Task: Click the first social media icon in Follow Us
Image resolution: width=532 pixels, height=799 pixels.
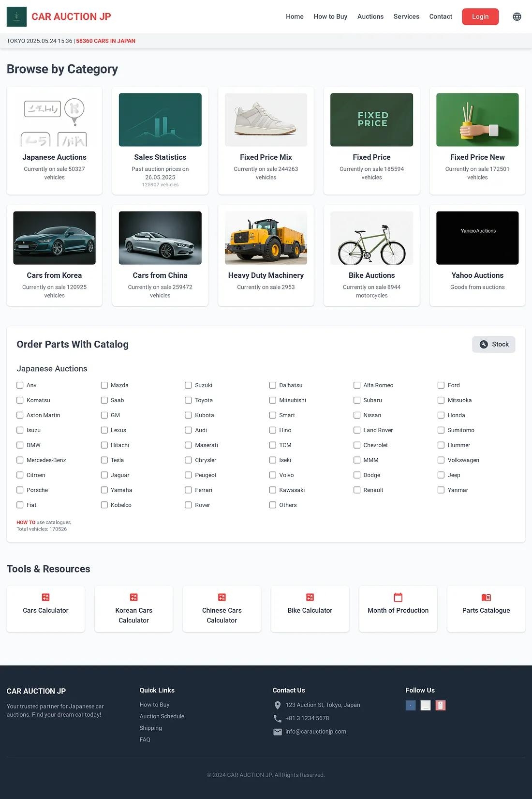Action: coord(411,706)
